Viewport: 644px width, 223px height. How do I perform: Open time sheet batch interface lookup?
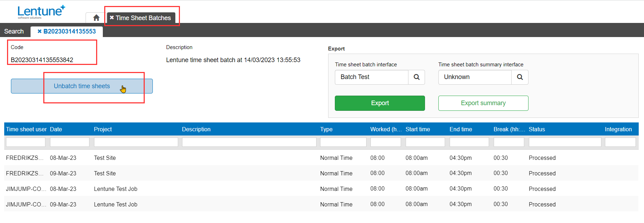pos(416,77)
